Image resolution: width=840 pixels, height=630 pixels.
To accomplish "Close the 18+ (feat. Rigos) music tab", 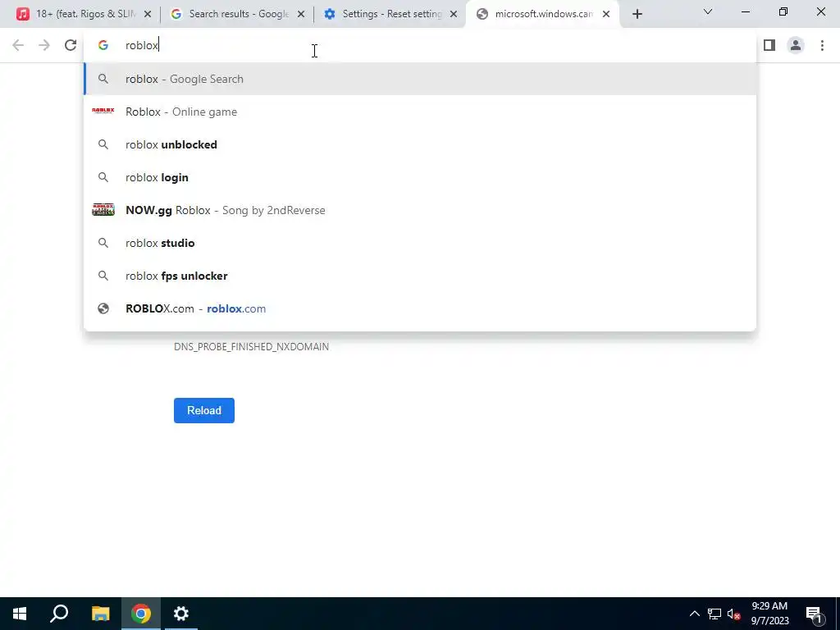I will (148, 14).
